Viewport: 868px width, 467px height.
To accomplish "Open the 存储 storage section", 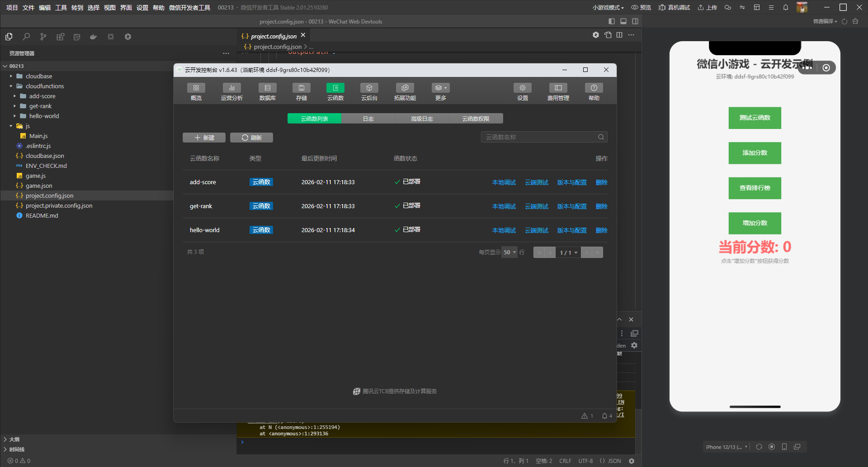I will pos(302,92).
